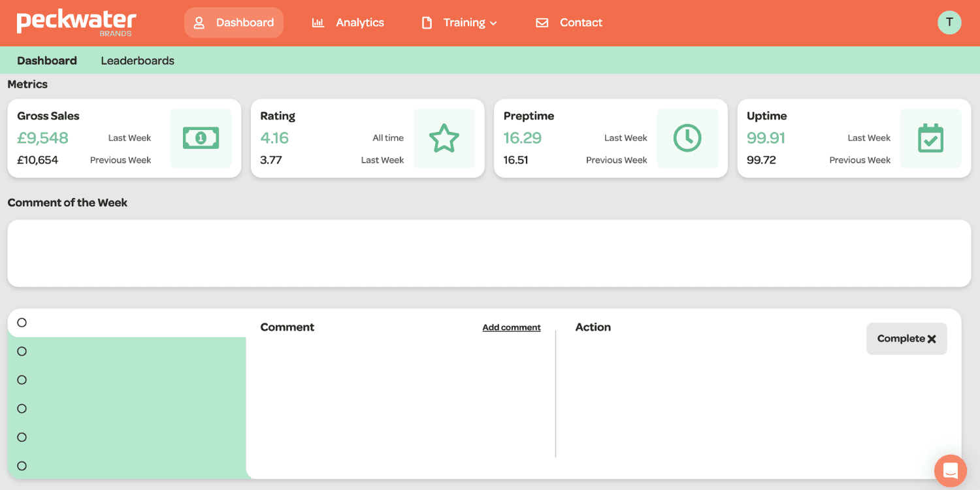The height and width of the screenshot is (490, 980).
Task: Click the user avatar labeled T
Action: [949, 22]
